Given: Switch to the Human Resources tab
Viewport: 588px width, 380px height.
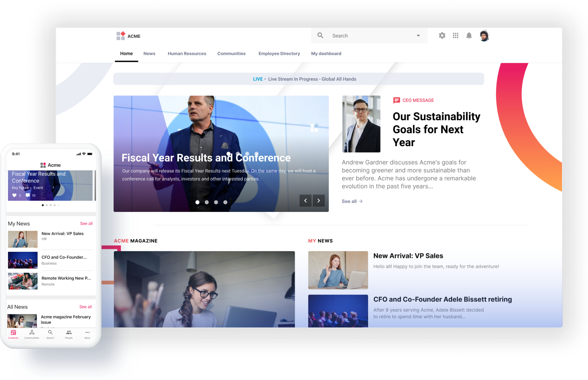Looking at the screenshot, I should [x=187, y=53].
